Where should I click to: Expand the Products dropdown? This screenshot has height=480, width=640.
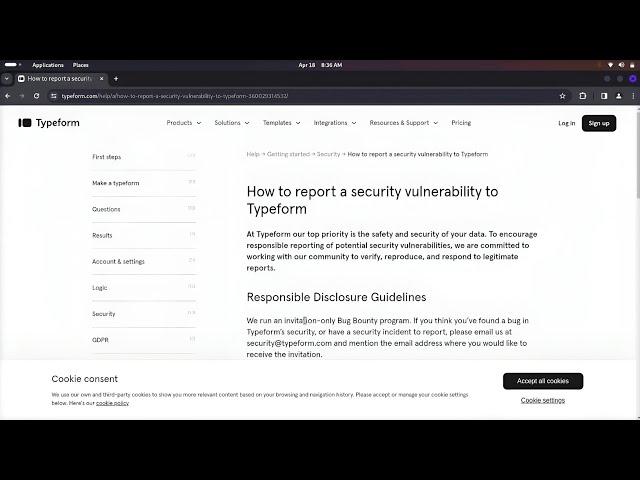click(184, 123)
